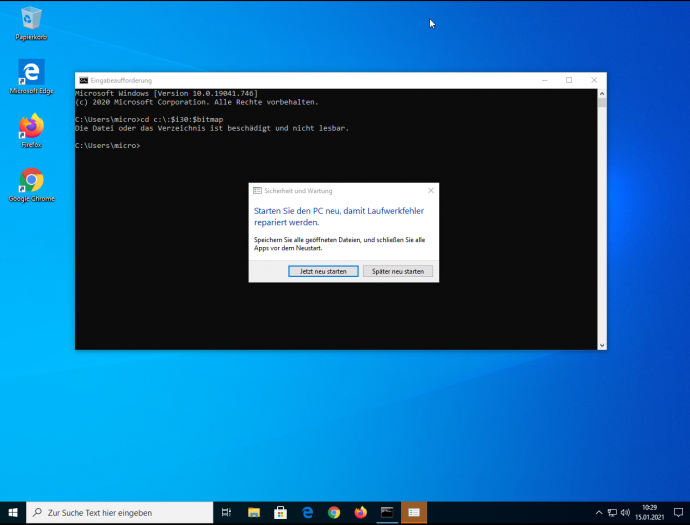Click the error line "Die Datei oder das Verzeichnis ist beschädigt"
This screenshot has height=525, width=690.
pyautogui.click(x=212, y=128)
